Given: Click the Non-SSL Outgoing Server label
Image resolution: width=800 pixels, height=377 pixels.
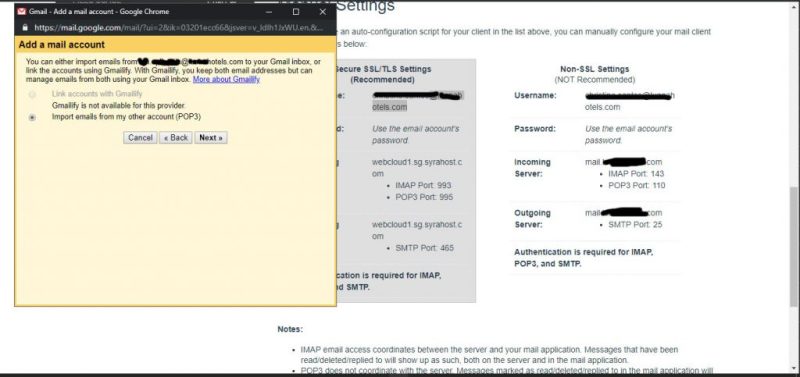Looking at the screenshot, I should (x=532, y=219).
